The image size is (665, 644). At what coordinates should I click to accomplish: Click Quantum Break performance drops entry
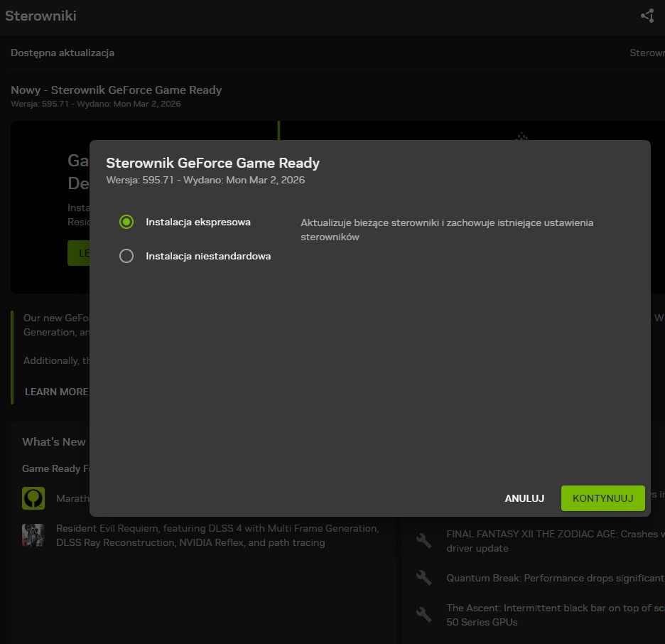(555, 578)
